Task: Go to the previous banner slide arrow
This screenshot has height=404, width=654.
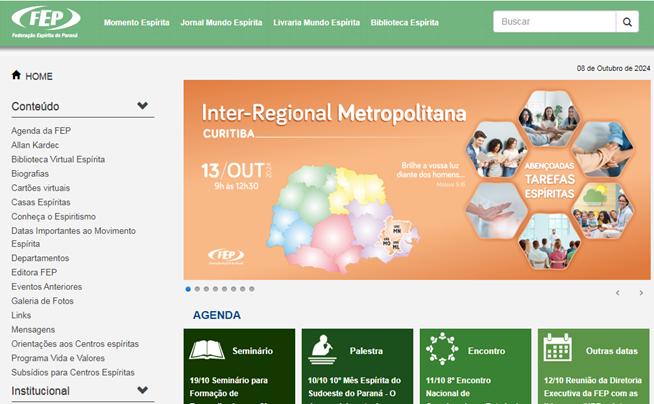Action: (x=618, y=293)
